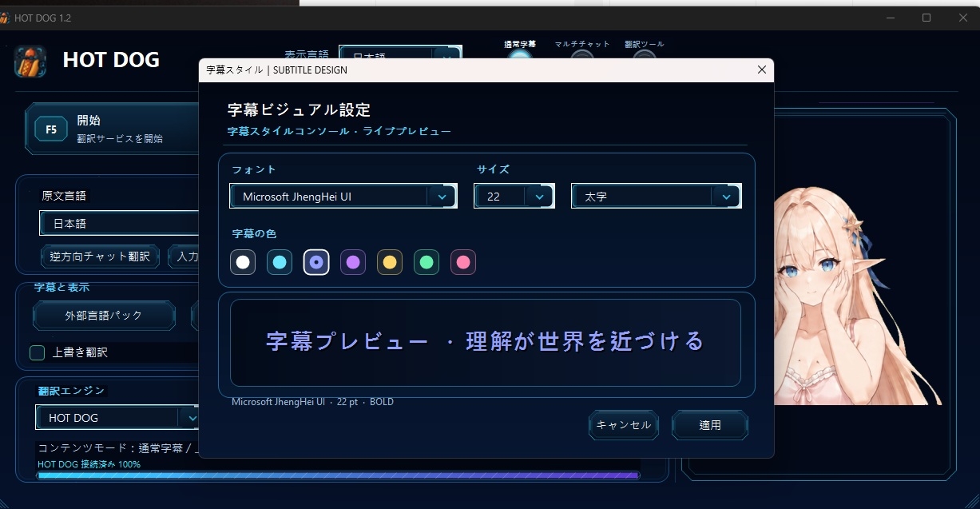Click the 適用 apply button
Image resolution: width=980 pixels, height=509 pixels.
pyautogui.click(x=710, y=425)
